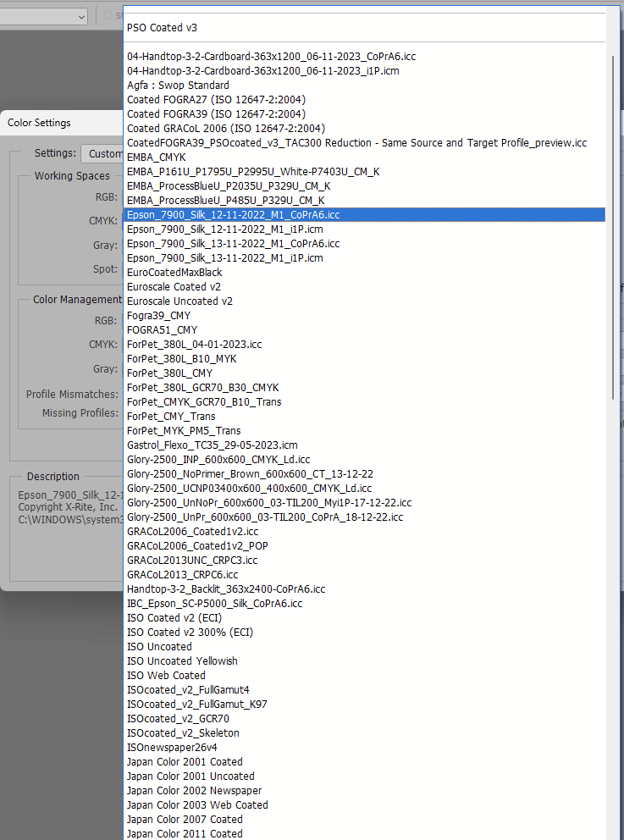The height and width of the screenshot is (840, 624).
Task: Select ISO Uncoated profile
Action: (x=364, y=647)
